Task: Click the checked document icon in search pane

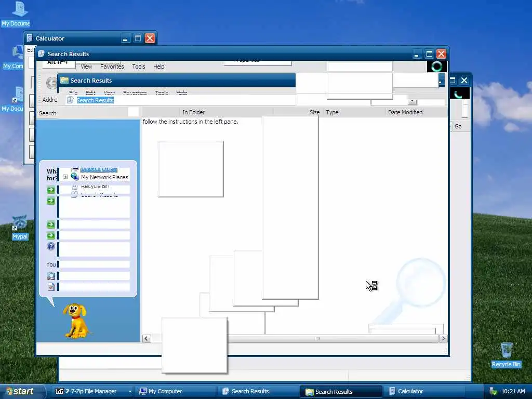Action: 51,287
